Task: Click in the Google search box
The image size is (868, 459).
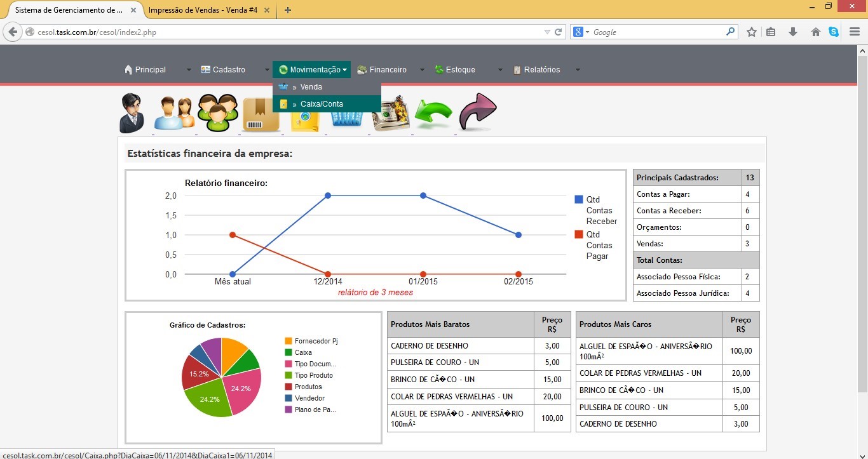Action: pos(658,32)
